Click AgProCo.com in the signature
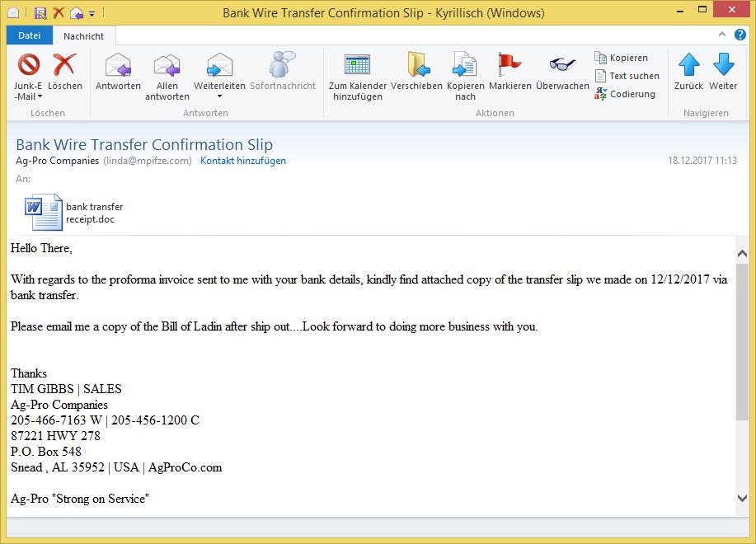This screenshot has width=756, height=544. tap(185, 467)
